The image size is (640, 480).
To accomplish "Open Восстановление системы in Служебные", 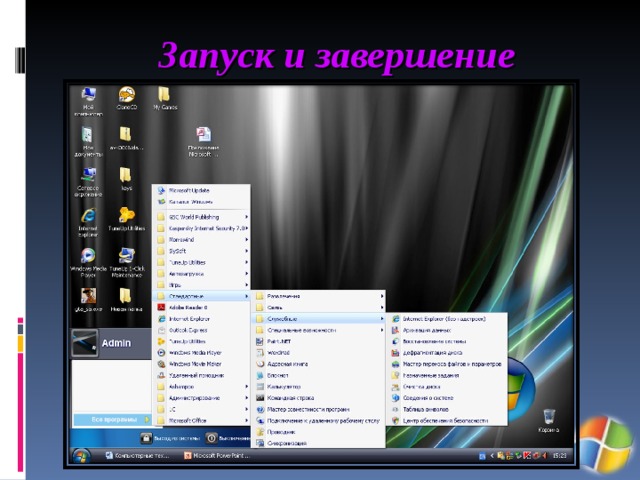I will (447, 341).
